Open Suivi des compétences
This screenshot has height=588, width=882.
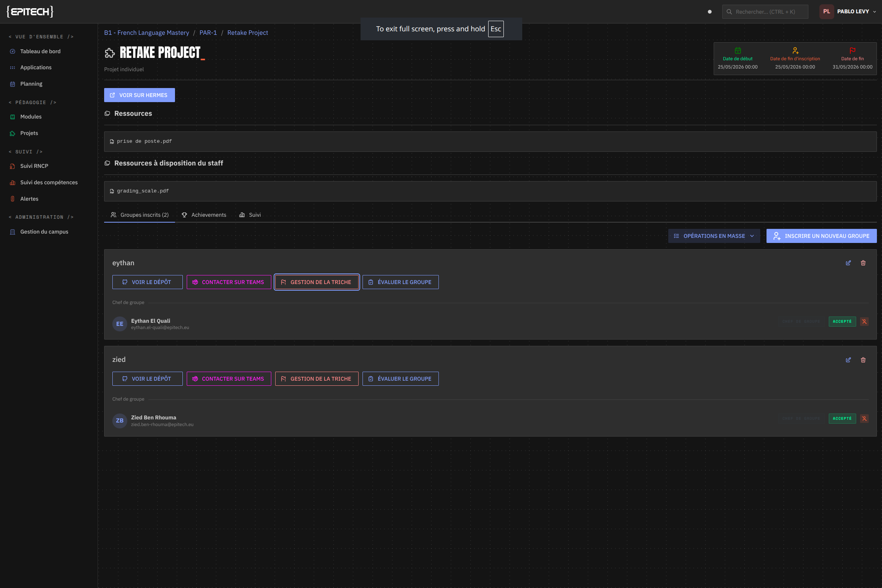point(49,182)
